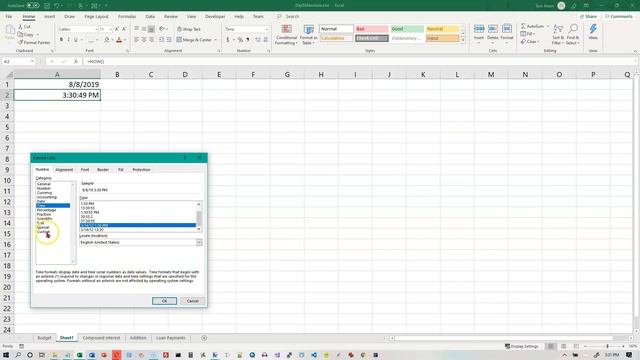Switch to the Insert ribbon tab
Viewport: 640px width, 360px height.
point(49,16)
